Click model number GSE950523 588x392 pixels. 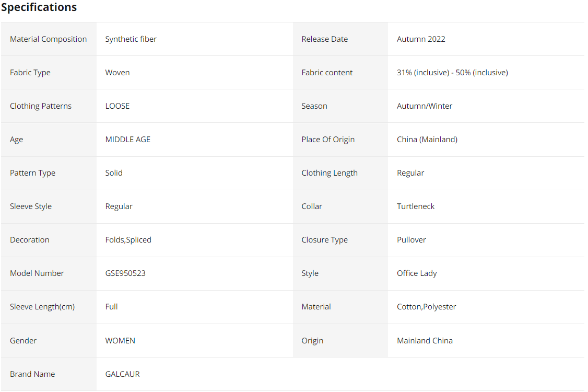click(125, 273)
